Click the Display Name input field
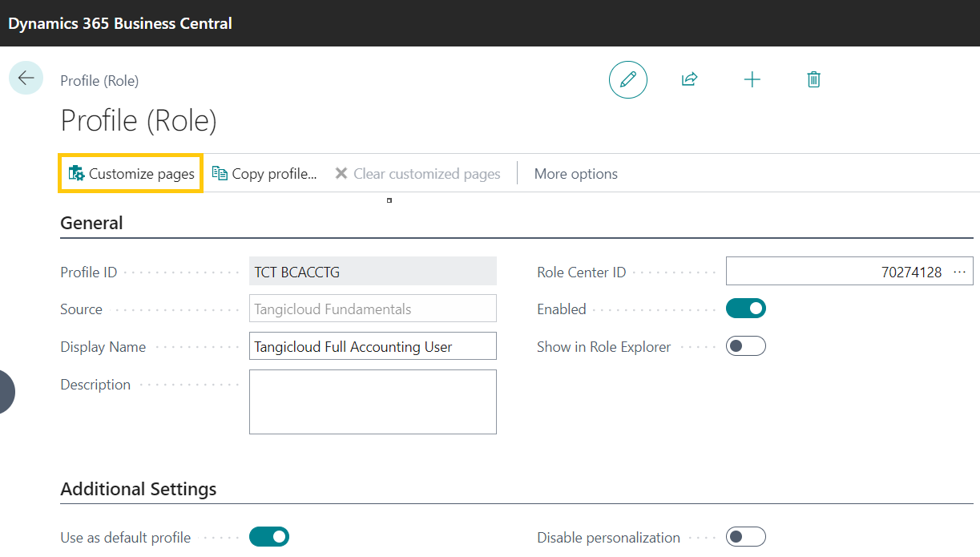The height and width of the screenshot is (557, 980). (373, 346)
